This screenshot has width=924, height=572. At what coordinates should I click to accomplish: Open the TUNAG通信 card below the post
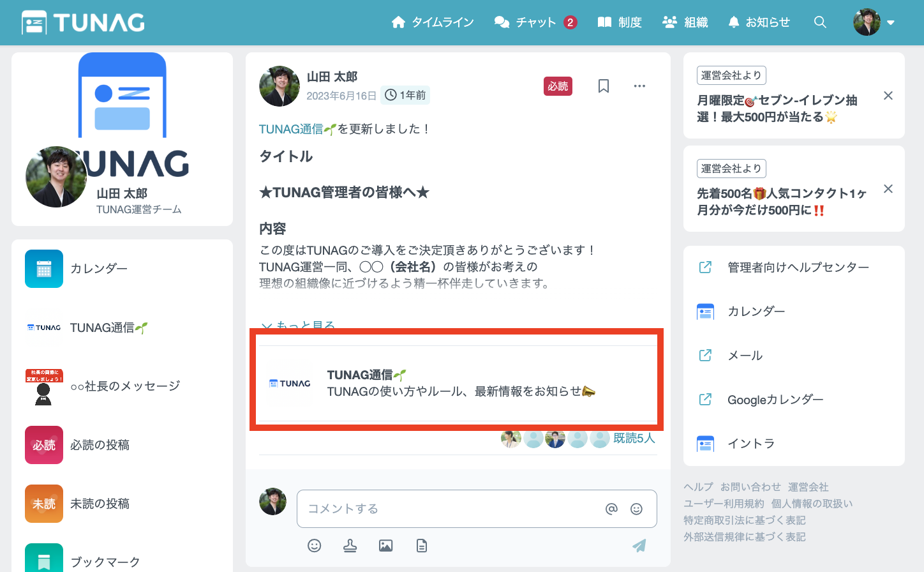(x=457, y=383)
